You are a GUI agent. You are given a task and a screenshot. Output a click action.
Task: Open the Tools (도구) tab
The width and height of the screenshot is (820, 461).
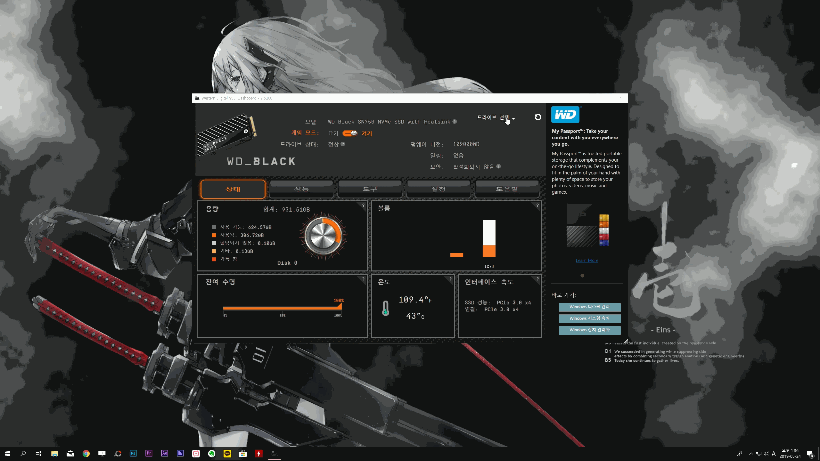click(370, 189)
